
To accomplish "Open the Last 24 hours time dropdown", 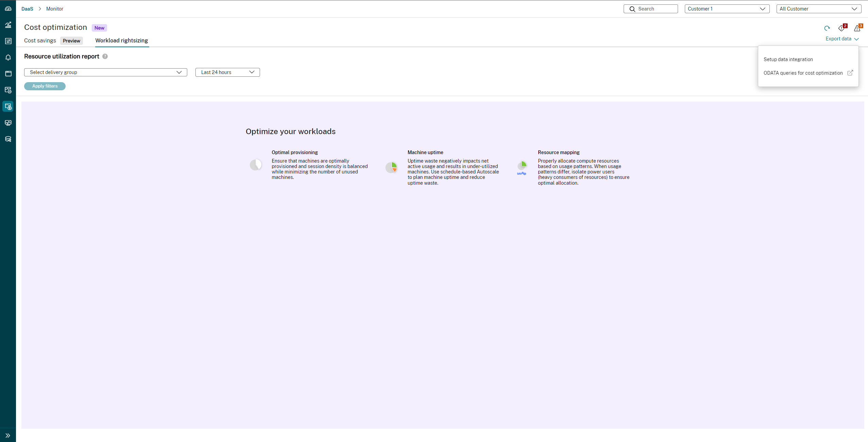I will coord(228,72).
